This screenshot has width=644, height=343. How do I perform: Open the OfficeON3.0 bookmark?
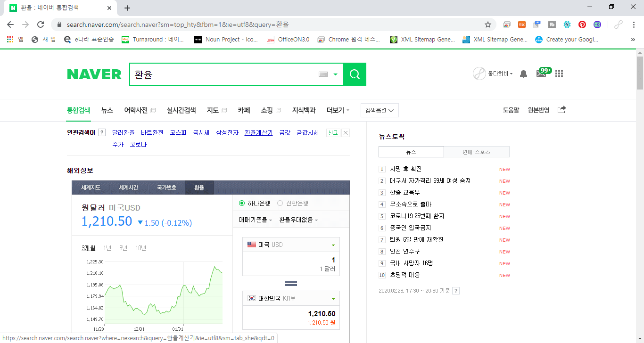pyautogui.click(x=288, y=40)
